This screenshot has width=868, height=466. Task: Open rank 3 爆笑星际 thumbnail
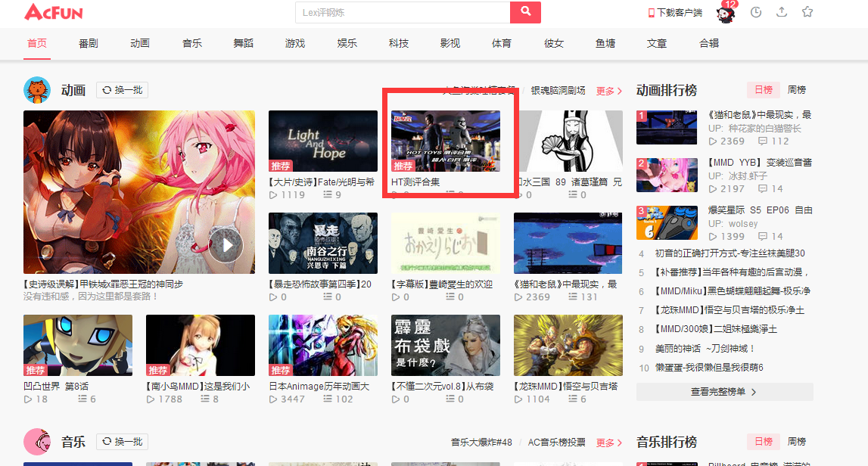click(x=667, y=222)
